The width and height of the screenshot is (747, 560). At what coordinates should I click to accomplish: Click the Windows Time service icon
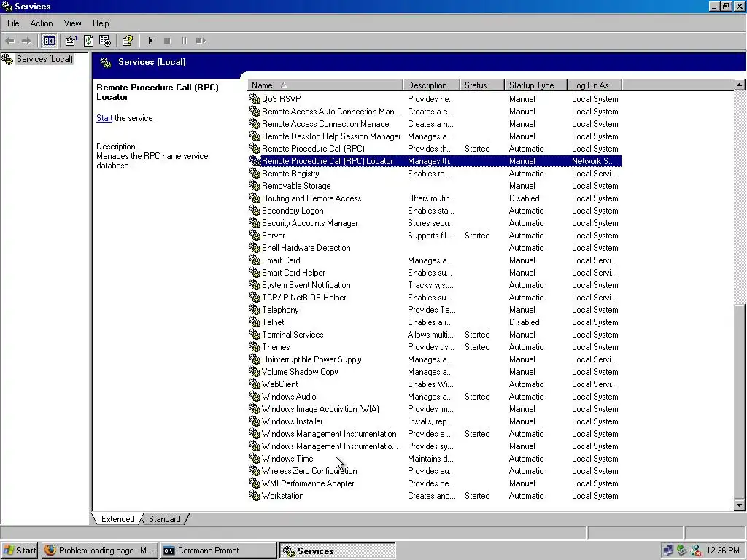click(255, 458)
